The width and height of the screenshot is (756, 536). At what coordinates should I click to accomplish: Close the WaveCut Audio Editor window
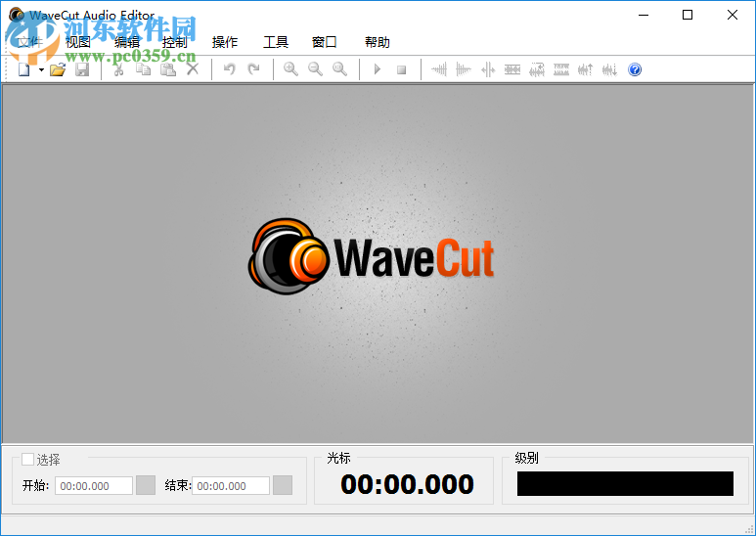pos(732,15)
